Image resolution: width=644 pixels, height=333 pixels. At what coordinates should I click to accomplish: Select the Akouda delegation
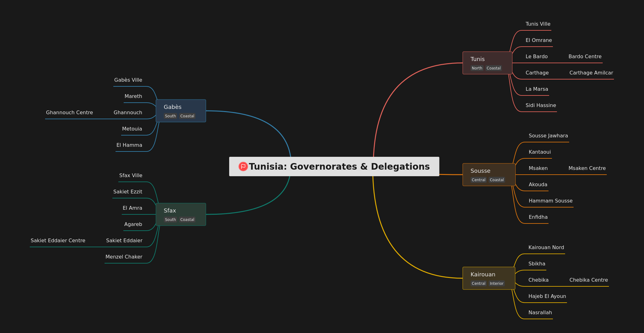[538, 185]
